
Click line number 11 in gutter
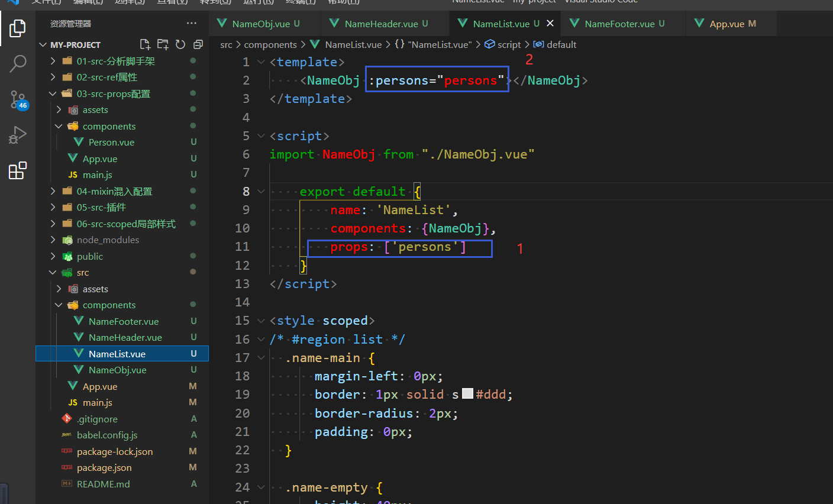tap(243, 247)
